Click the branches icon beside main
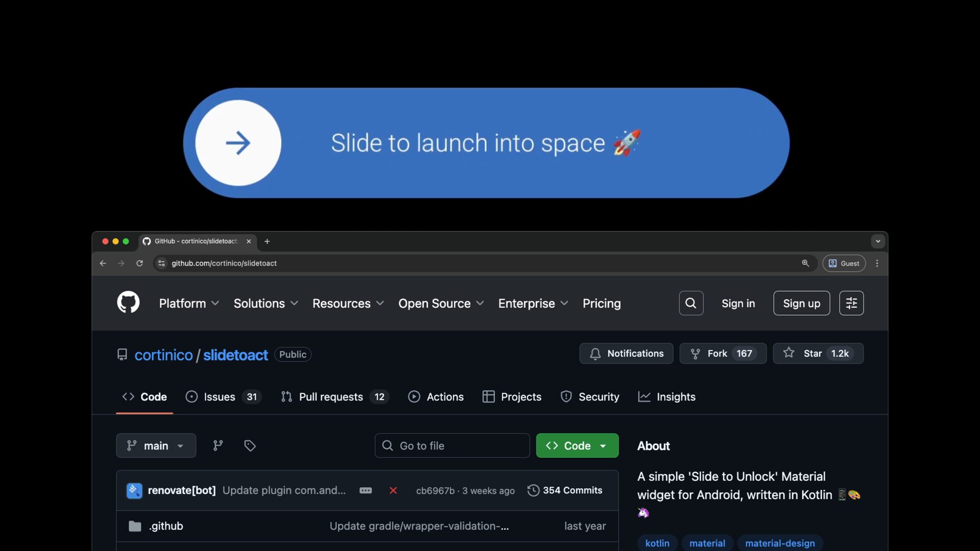The image size is (980, 551). click(218, 445)
